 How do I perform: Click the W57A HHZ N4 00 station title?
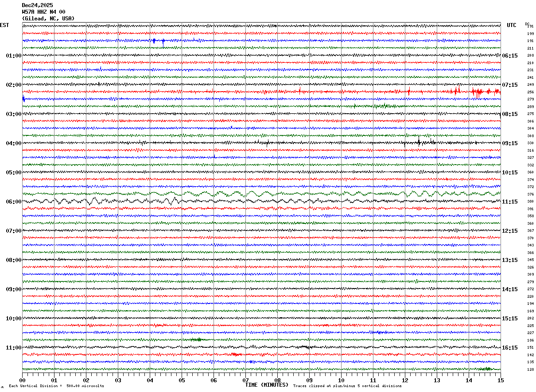(43, 12)
